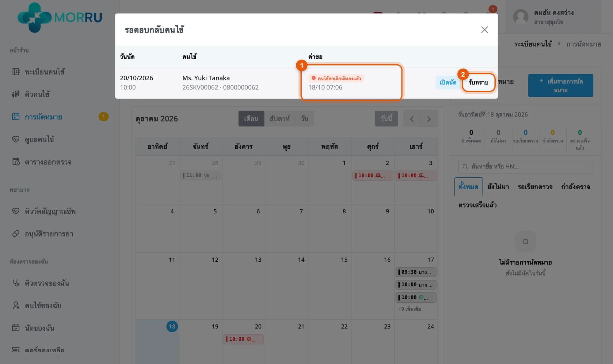Open the MORRU logo home link

coord(60,17)
